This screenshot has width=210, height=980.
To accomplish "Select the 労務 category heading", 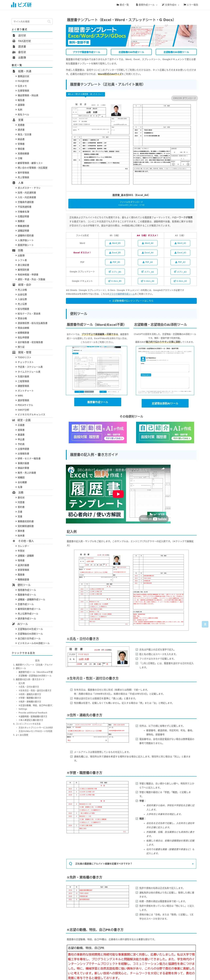I will click(21, 251).
